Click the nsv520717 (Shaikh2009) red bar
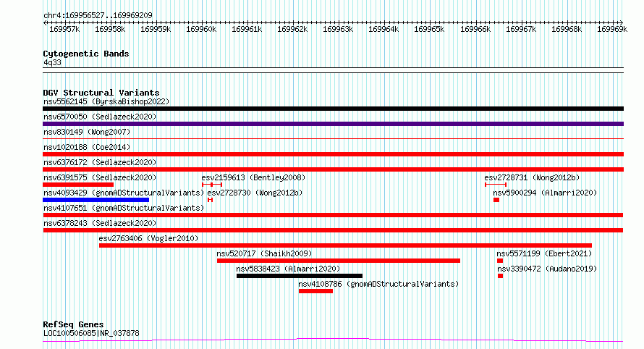 point(339,261)
